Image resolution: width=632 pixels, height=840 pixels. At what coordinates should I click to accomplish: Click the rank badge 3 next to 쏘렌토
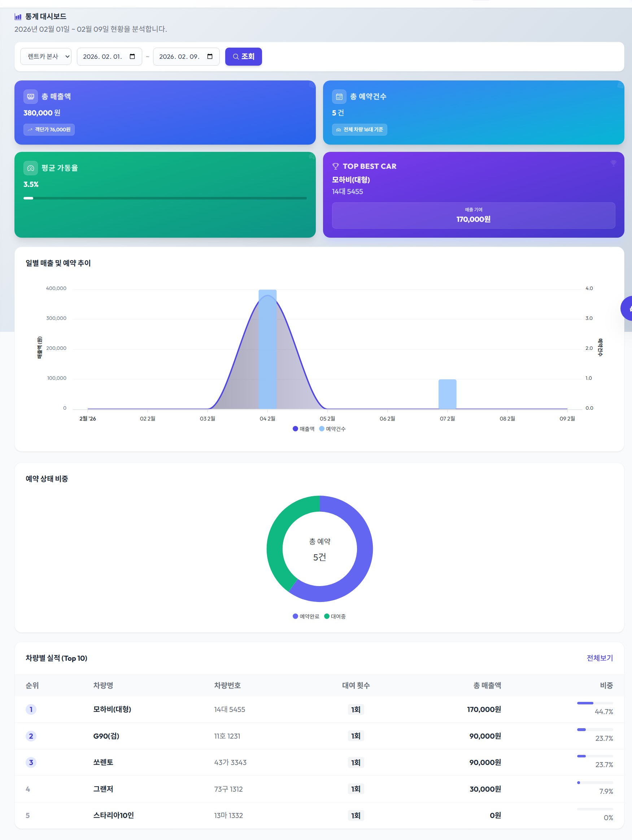click(31, 762)
